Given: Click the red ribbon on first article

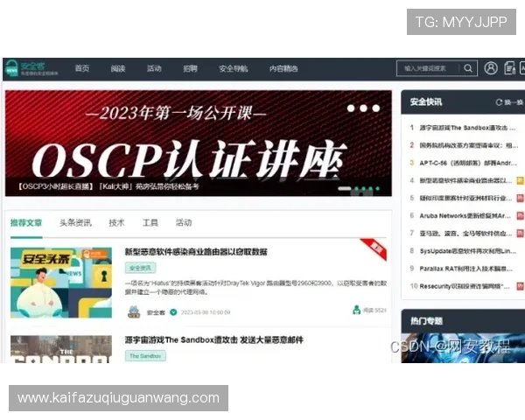Looking at the screenshot, I should tap(374, 248).
